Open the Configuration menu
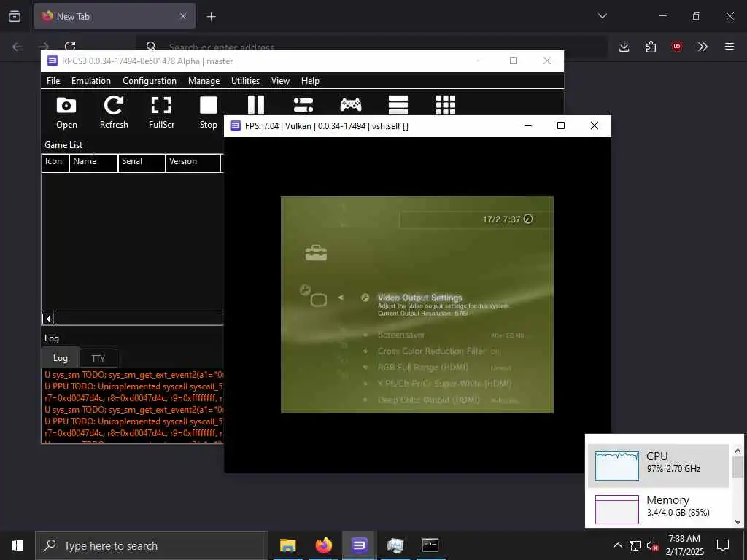The height and width of the screenshot is (560, 747). tap(150, 81)
